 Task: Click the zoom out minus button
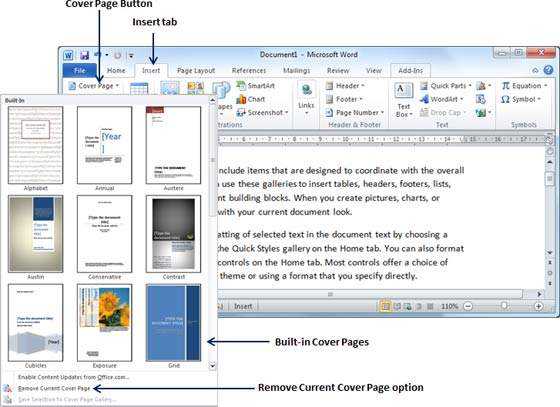click(x=468, y=306)
